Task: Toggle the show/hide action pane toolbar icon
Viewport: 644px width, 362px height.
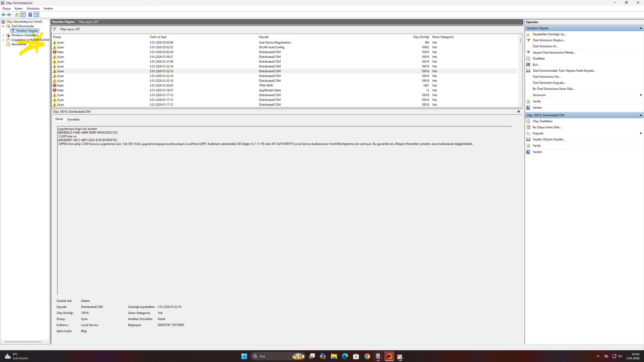Action: click(x=37, y=15)
